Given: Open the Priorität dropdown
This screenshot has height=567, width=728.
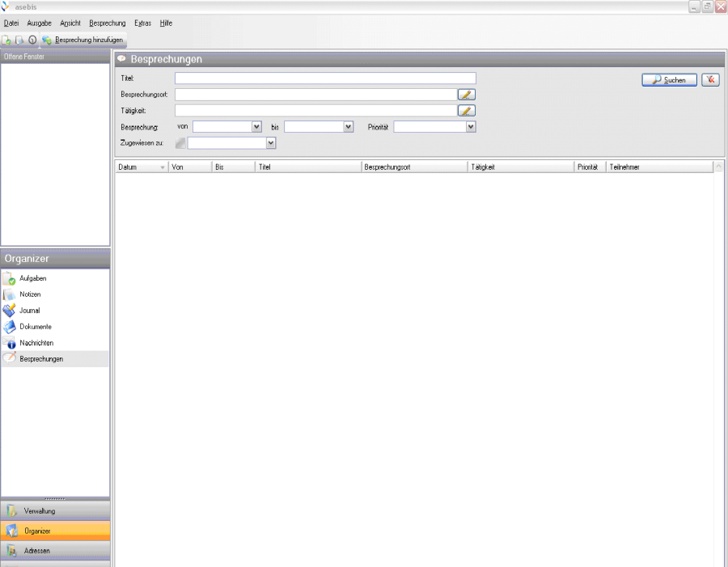Looking at the screenshot, I should [x=470, y=127].
